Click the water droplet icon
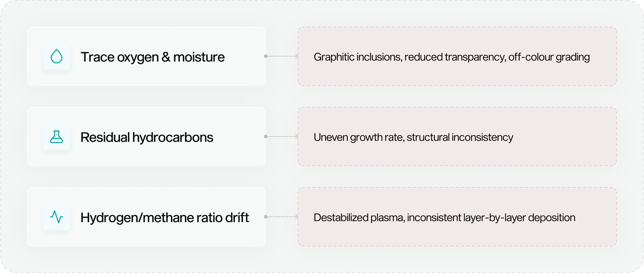This screenshot has height=277, width=644. 57,56
